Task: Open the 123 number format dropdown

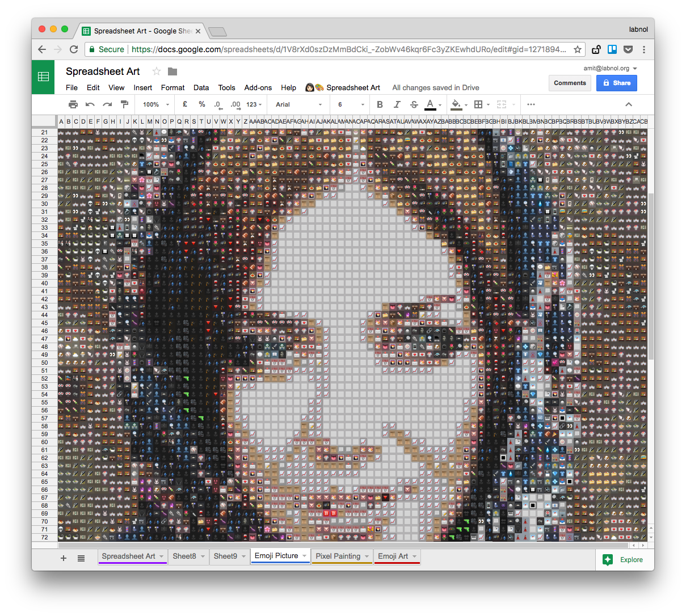Action: pos(253,104)
